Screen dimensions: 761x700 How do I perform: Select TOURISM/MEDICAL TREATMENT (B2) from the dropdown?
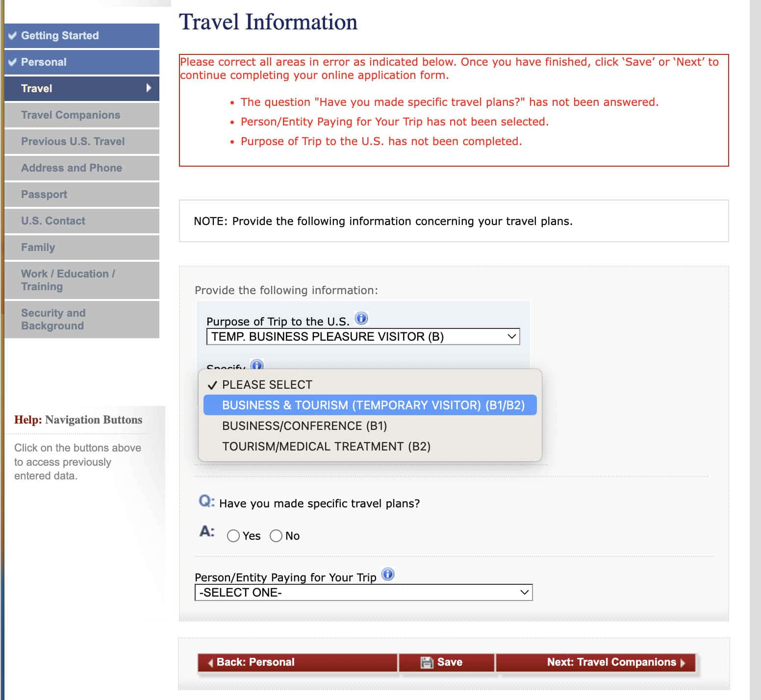tap(327, 446)
